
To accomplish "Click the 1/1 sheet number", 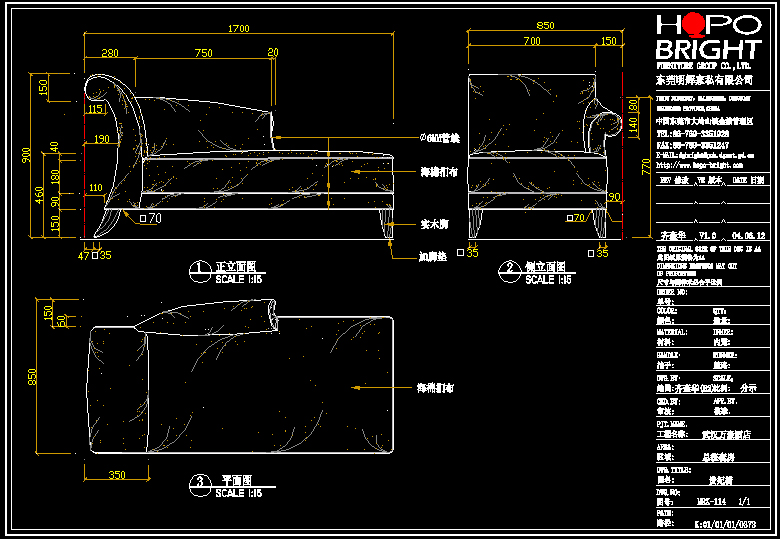I will point(744,502).
